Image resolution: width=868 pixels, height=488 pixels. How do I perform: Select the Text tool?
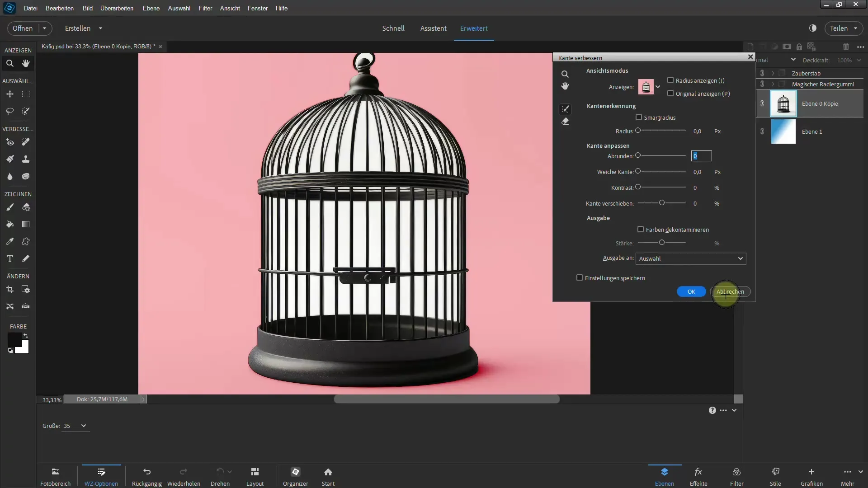point(9,258)
